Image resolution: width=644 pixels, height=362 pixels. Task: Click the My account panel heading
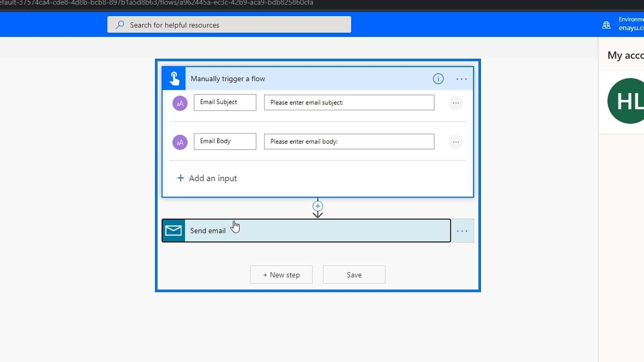(625, 56)
